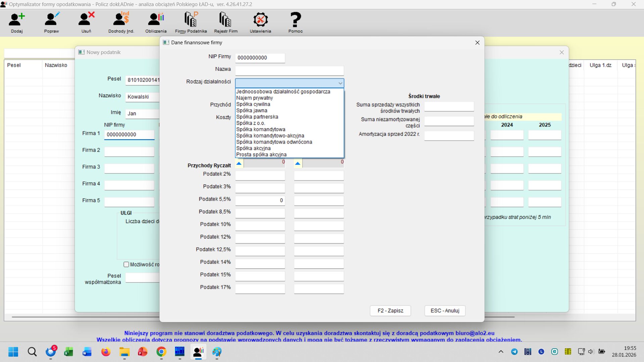Viewport: 644px width, 362px height.
Task: Click the Pomoc question mark icon
Action: tap(295, 20)
